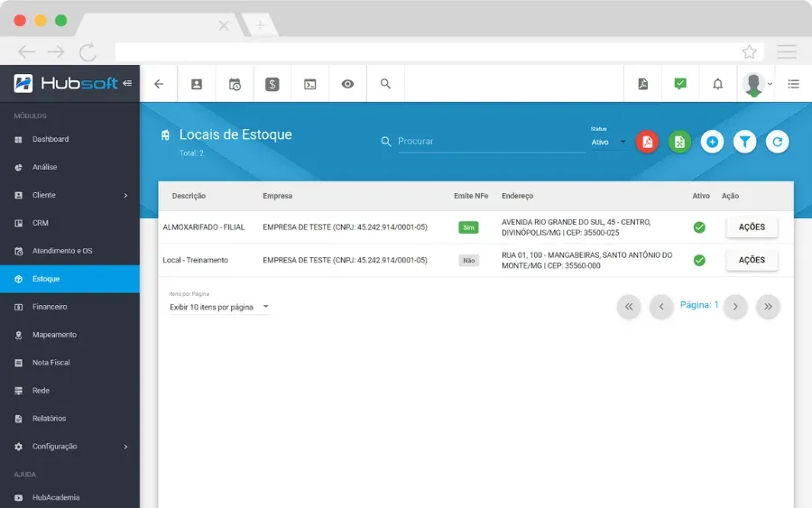Sort by Empresa column header
Viewport: 812px width, 508px height.
click(278, 197)
